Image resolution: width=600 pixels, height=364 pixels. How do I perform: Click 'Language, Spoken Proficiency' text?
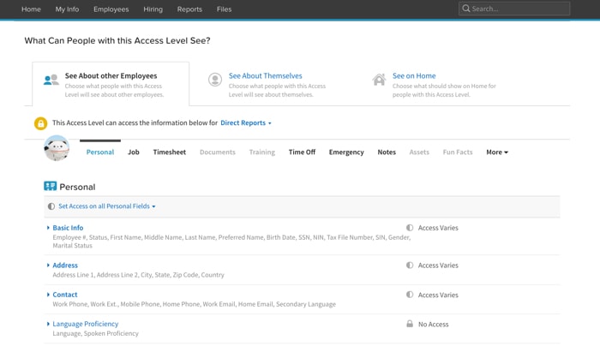[96, 333]
